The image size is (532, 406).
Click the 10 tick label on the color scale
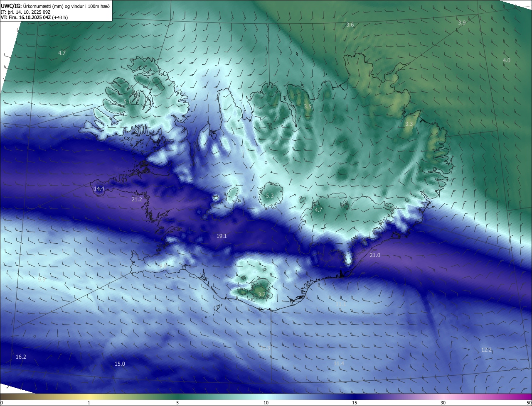pyautogui.click(x=266, y=403)
